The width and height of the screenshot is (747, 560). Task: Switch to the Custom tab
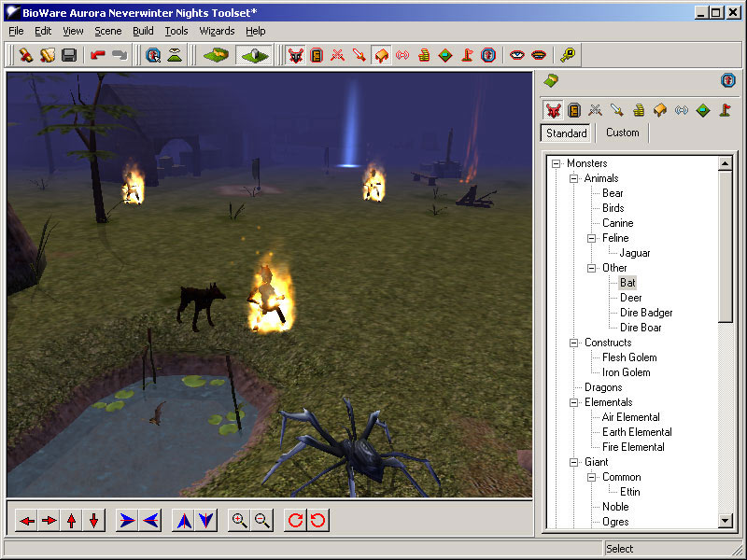tap(622, 133)
